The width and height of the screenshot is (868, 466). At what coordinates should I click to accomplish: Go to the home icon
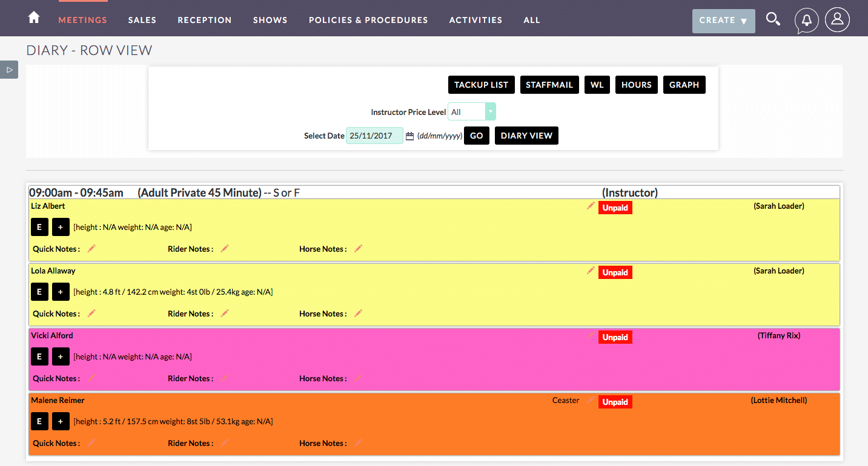pos(34,18)
